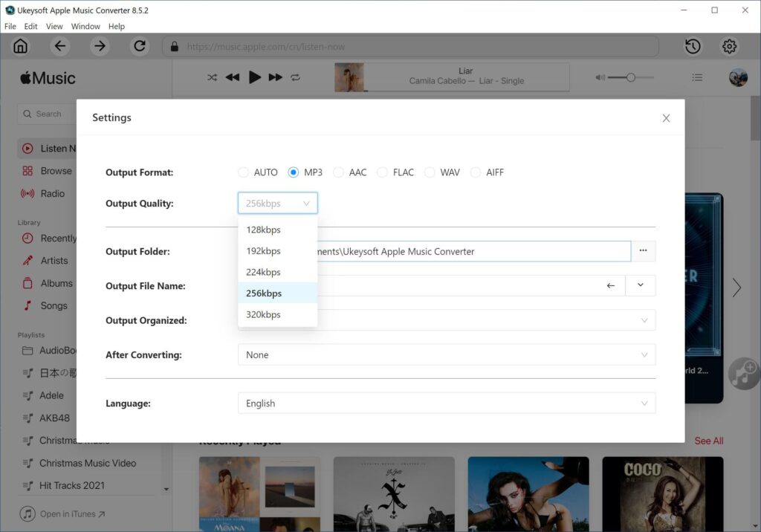Click the back arrow in Output File Name
The height and width of the screenshot is (532, 761).
[x=611, y=285]
